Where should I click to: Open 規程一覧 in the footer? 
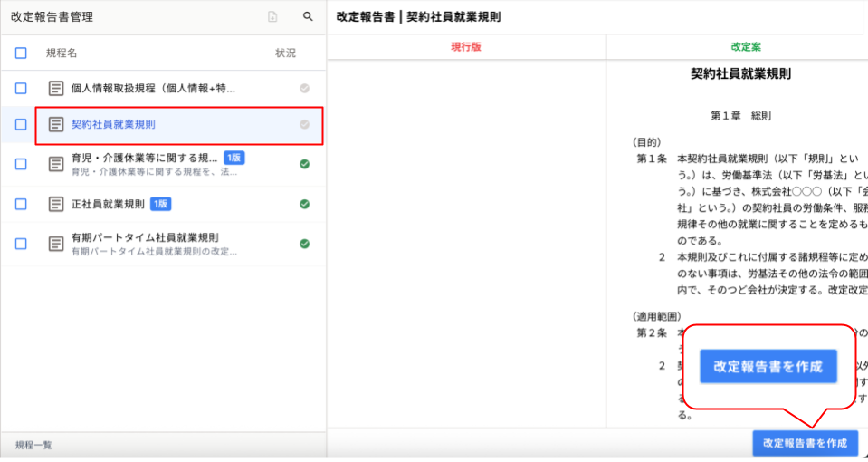(x=33, y=446)
